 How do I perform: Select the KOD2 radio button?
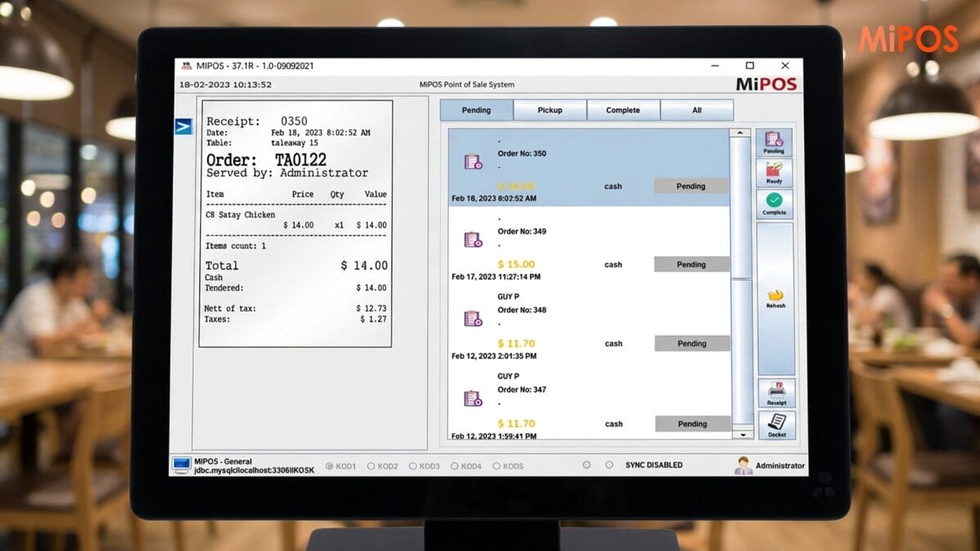click(x=371, y=466)
